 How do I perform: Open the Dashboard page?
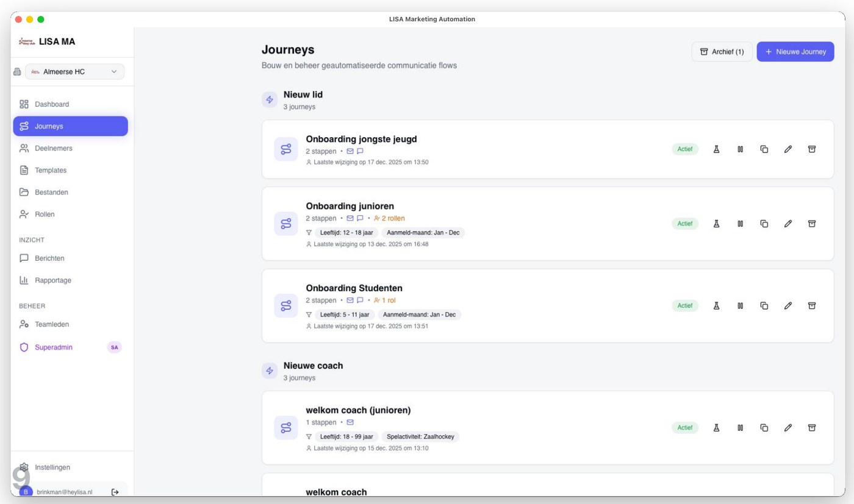point(70,104)
